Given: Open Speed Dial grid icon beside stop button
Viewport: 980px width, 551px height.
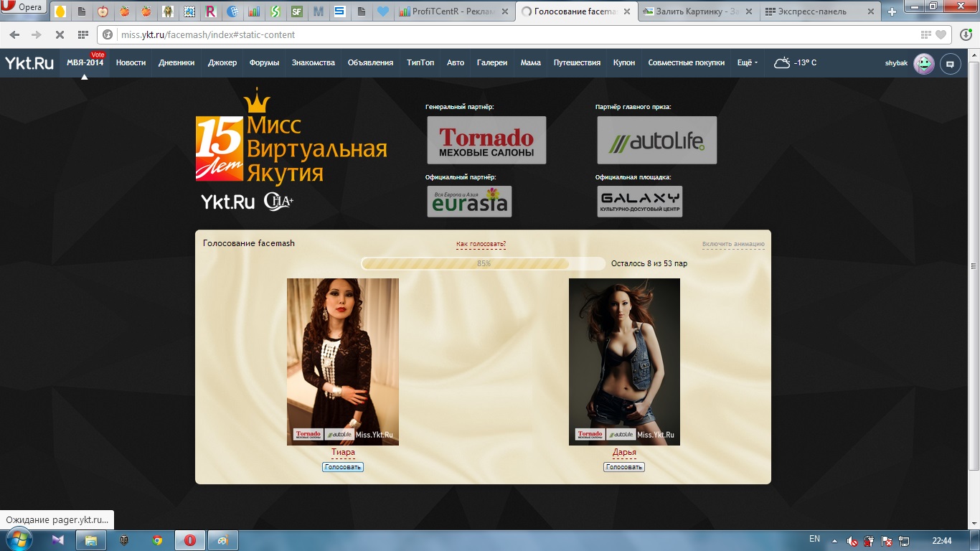Looking at the screenshot, I should point(83,34).
